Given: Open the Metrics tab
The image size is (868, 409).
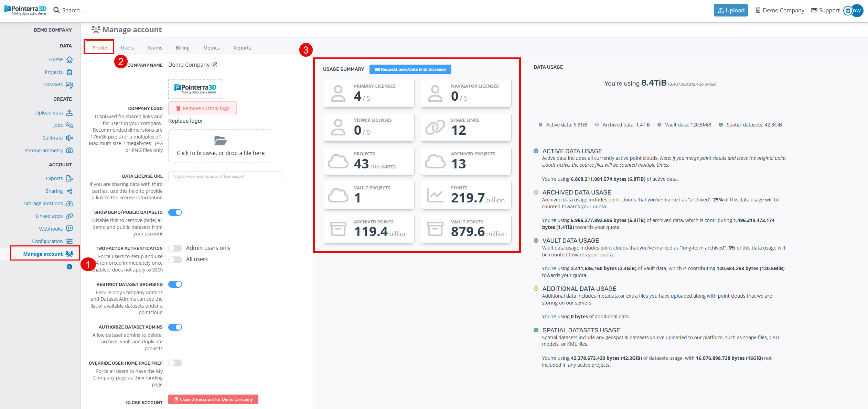Looking at the screenshot, I should pos(211,48).
